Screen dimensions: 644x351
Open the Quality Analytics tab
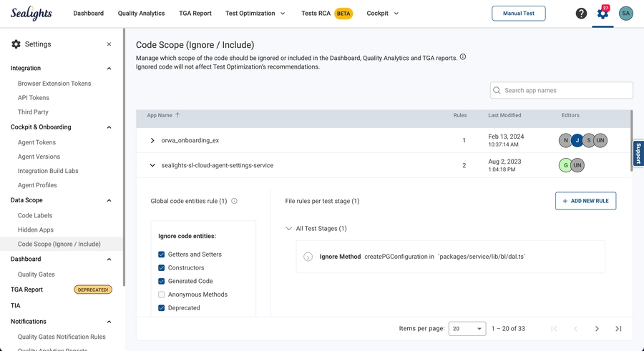(141, 14)
